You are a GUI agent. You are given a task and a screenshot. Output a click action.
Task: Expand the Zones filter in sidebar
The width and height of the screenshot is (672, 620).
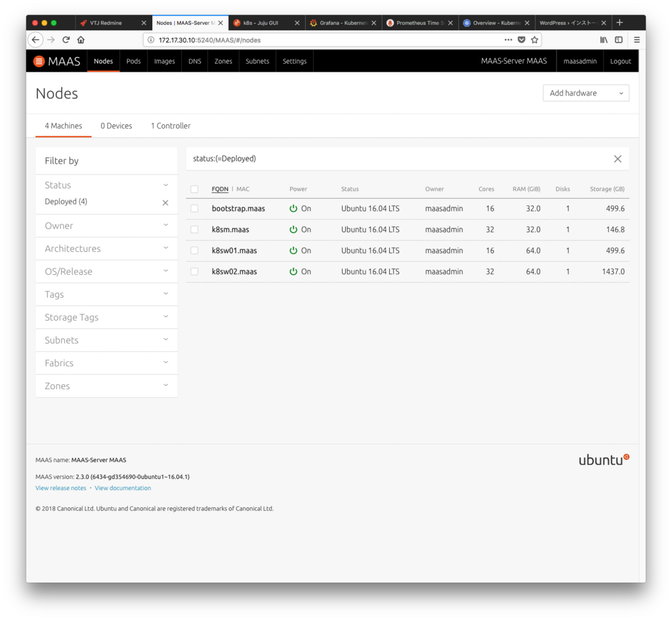(x=106, y=386)
